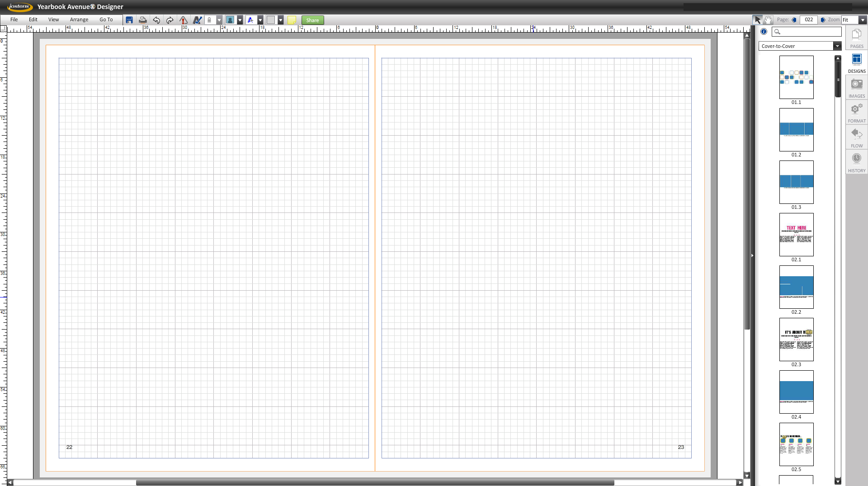868x486 pixels.
Task: Select the add text tool icon
Action: coord(250,20)
